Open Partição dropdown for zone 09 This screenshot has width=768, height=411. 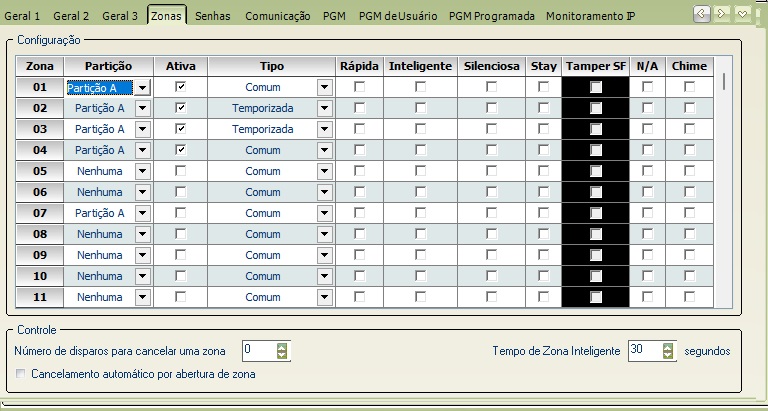point(143,256)
